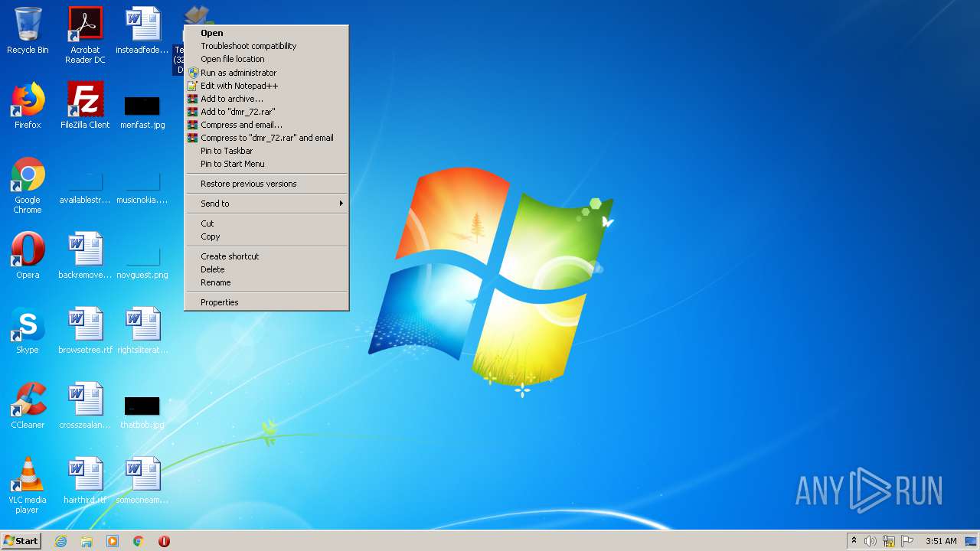Show hidden system tray icons
The image size is (980, 551).
click(x=854, y=541)
